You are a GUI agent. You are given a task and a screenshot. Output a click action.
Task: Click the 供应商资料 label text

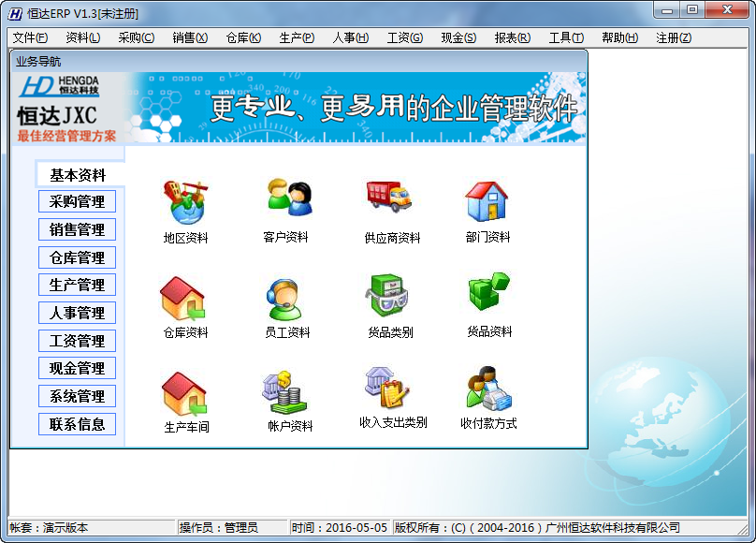392,238
